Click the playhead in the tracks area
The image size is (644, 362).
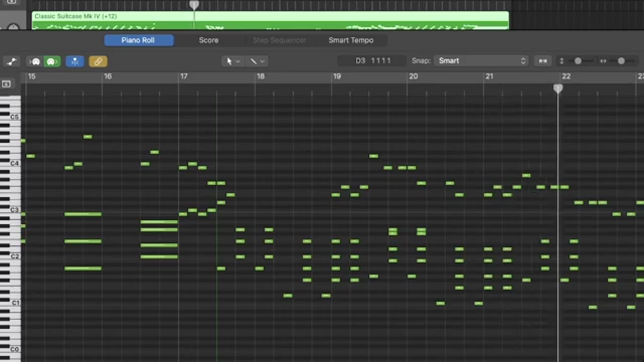[x=194, y=6]
